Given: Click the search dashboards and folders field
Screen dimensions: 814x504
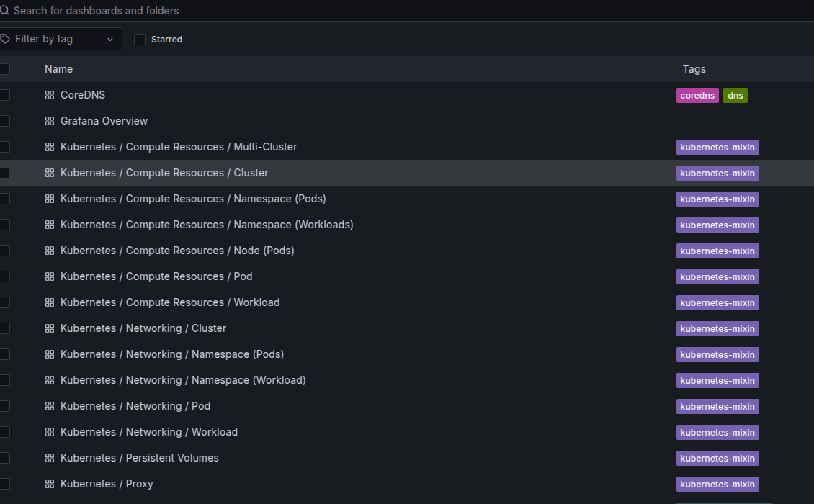Looking at the screenshot, I should coord(407,10).
